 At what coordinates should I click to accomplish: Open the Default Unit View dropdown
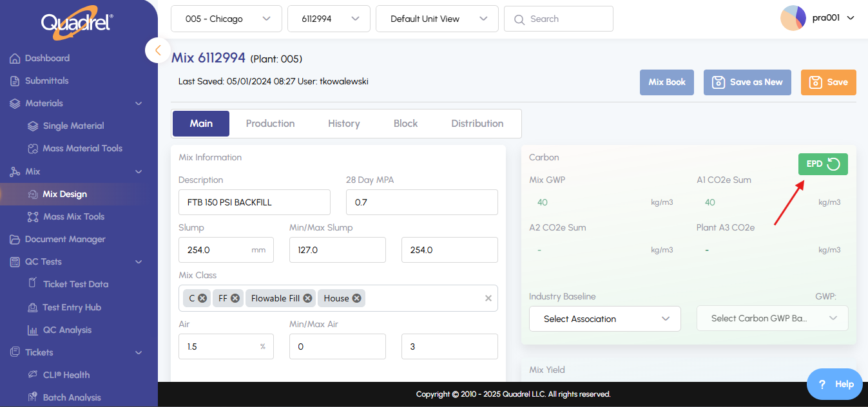pyautogui.click(x=437, y=19)
